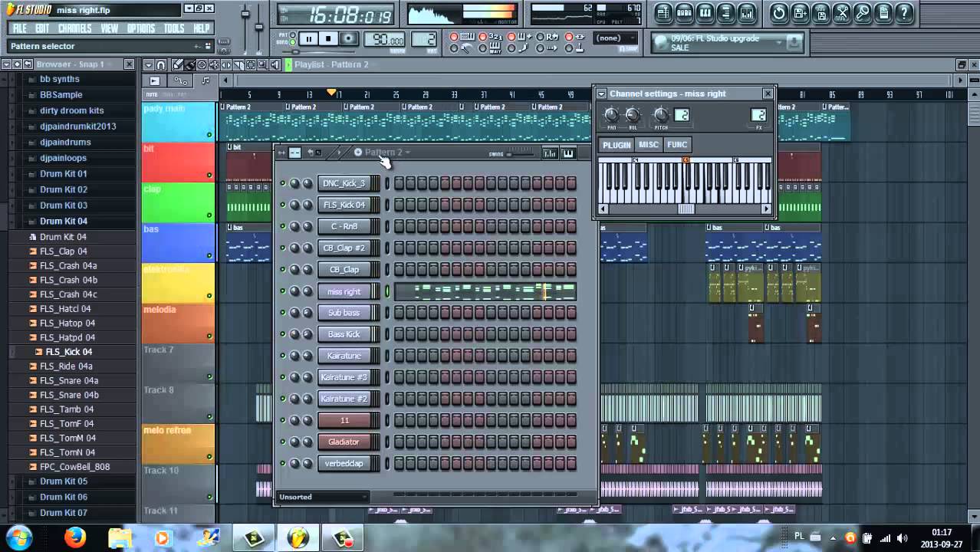Open the Step Sequencer from top toolbar
Screen dimensions: 980x552
point(684,12)
